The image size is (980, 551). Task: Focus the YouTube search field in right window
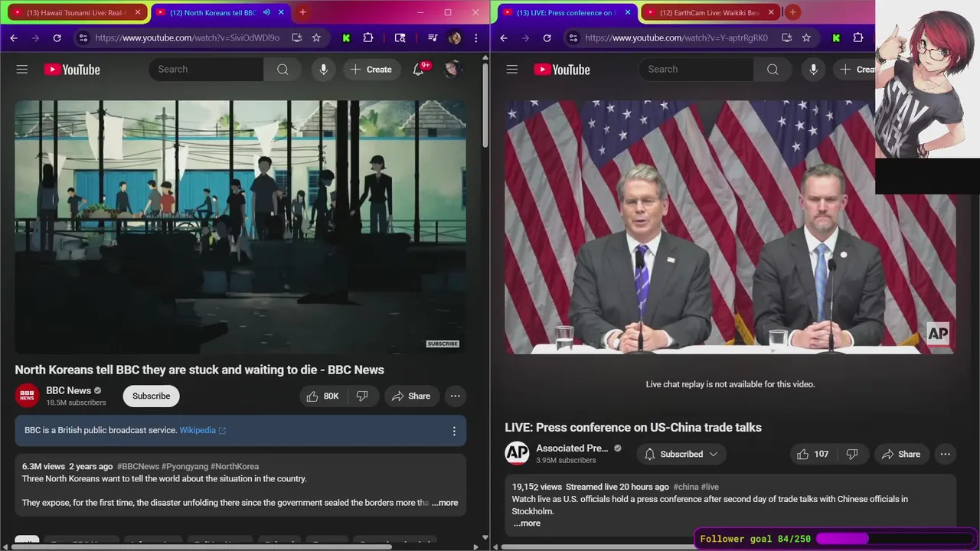[x=696, y=70]
